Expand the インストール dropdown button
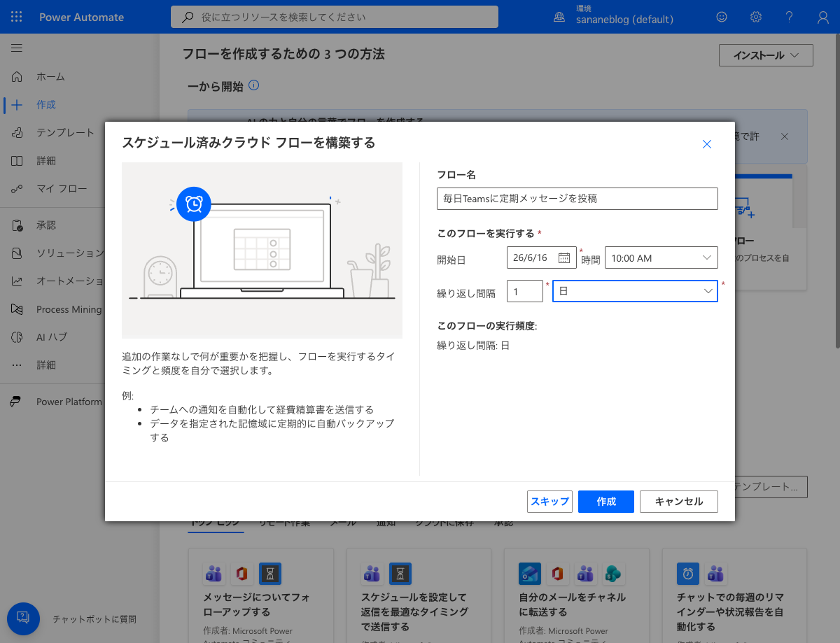Viewport: 840px width, 643px height. click(766, 55)
